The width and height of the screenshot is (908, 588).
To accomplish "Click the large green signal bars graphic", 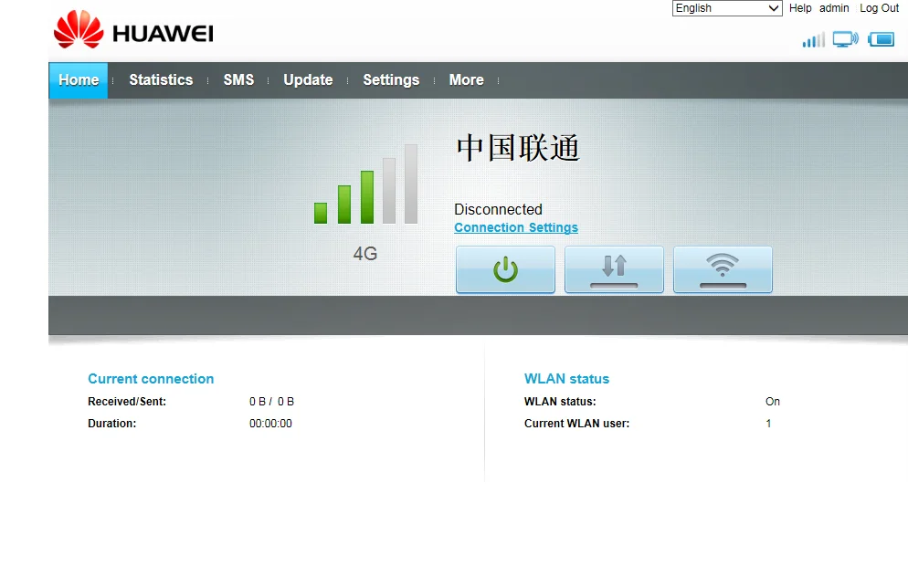I will click(365, 184).
